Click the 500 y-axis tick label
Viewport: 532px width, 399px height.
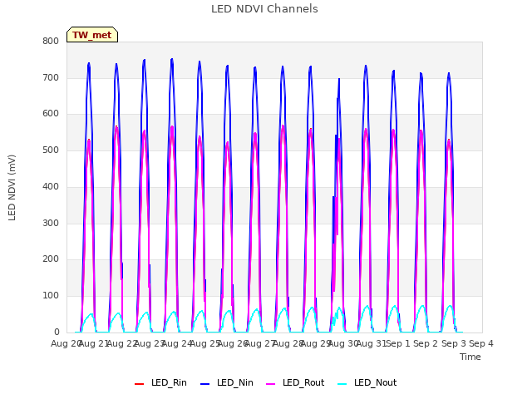(x=51, y=150)
